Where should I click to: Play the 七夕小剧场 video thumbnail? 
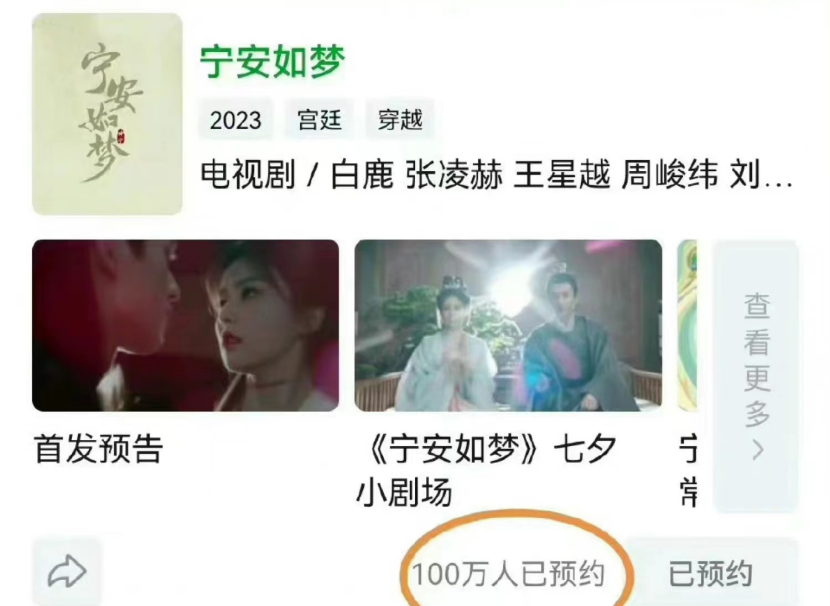click(x=508, y=325)
